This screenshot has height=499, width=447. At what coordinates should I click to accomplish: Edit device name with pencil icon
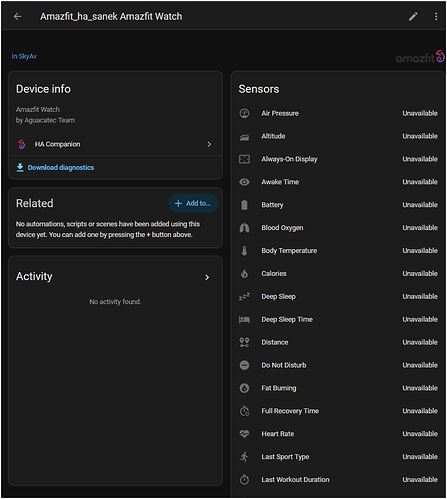coord(413,16)
